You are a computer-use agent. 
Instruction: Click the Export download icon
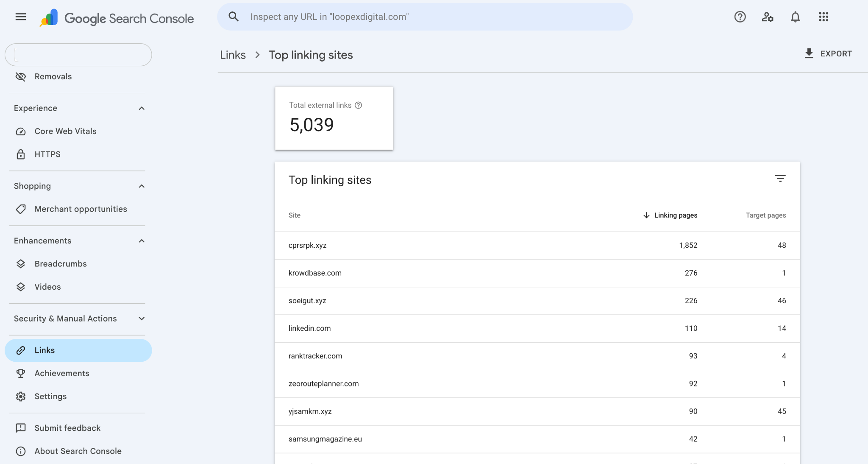click(x=809, y=53)
